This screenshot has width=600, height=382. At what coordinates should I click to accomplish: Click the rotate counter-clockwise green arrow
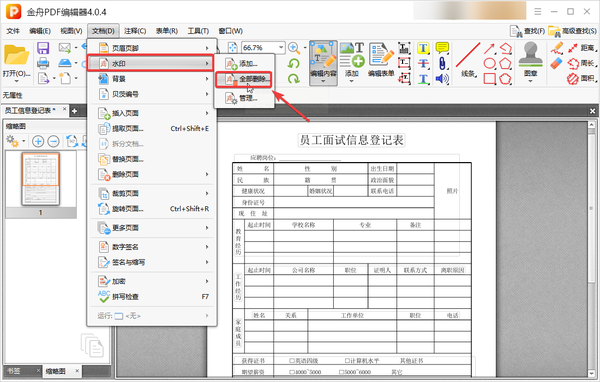[x=293, y=64]
